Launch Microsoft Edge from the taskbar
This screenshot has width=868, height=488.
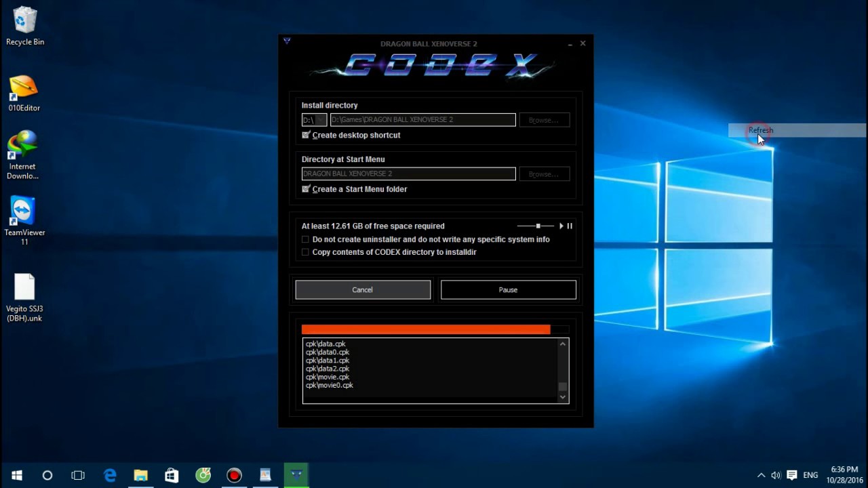pyautogui.click(x=110, y=475)
